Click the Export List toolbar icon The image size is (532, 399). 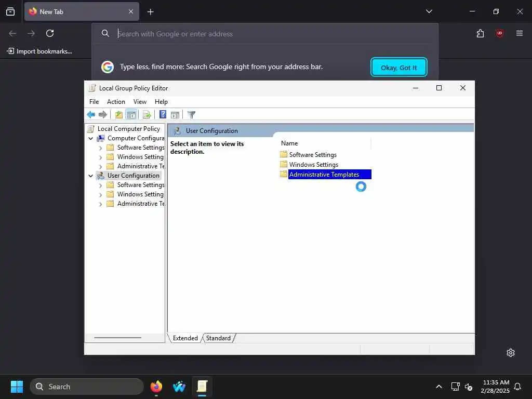click(x=147, y=115)
